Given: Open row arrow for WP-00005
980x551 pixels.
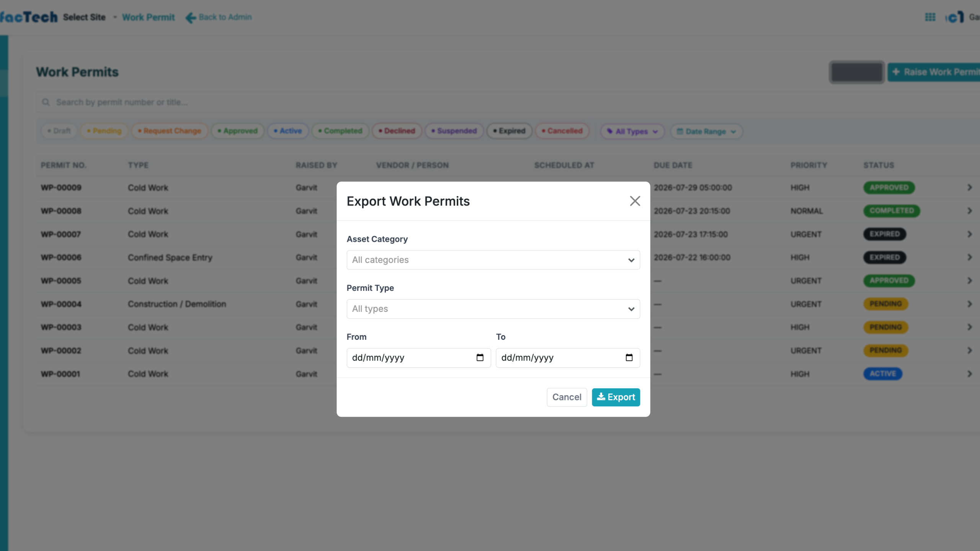Looking at the screenshot, I should point(970,281).
